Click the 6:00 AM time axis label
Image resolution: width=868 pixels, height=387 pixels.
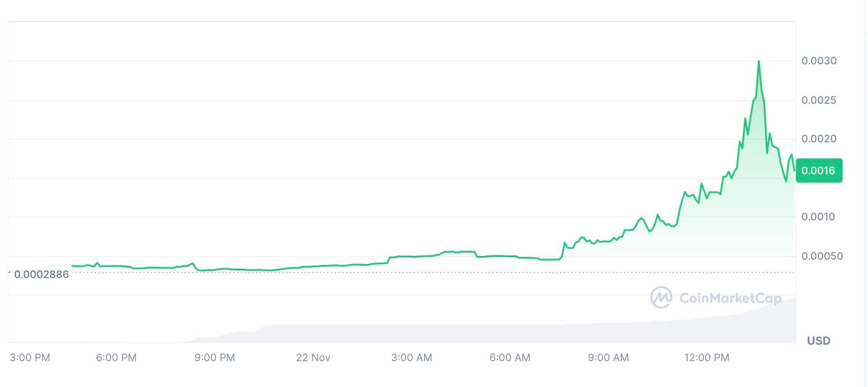click(x=509, y=357)
